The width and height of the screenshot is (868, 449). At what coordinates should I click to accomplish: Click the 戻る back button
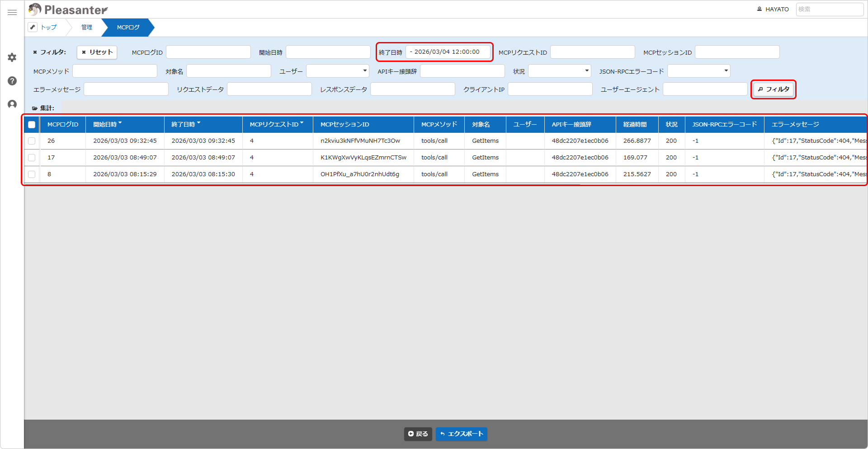coord(418,434)
